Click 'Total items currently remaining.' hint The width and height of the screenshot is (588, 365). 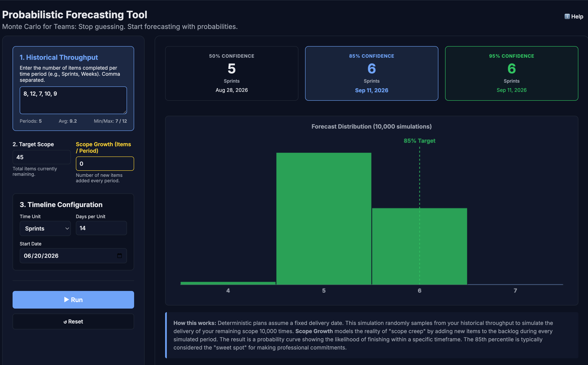coord(35,171)
